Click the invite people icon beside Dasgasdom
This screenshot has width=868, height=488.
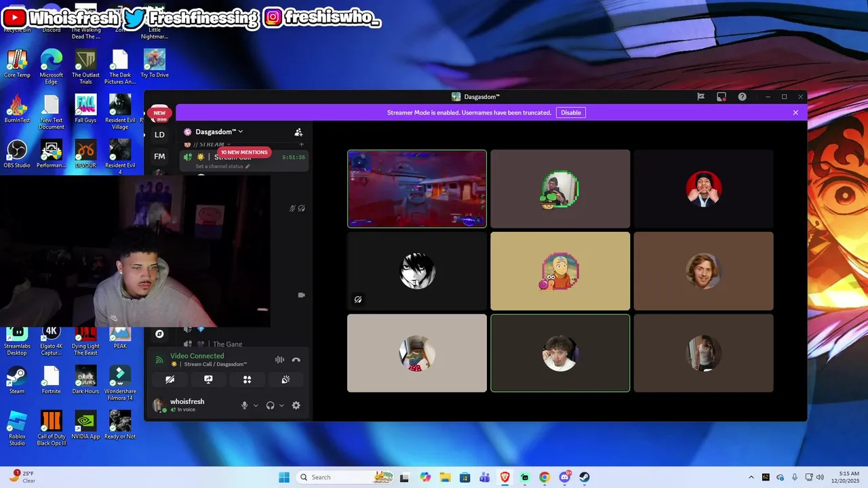298,132
